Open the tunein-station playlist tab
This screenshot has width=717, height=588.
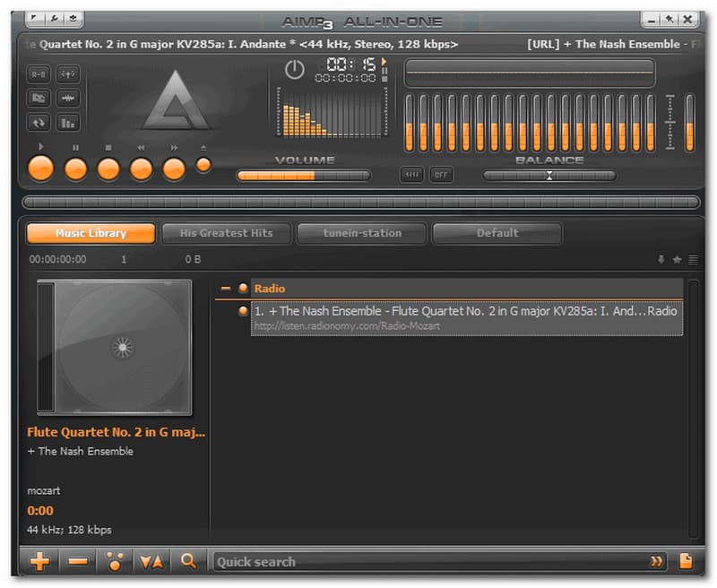[362, 233]
